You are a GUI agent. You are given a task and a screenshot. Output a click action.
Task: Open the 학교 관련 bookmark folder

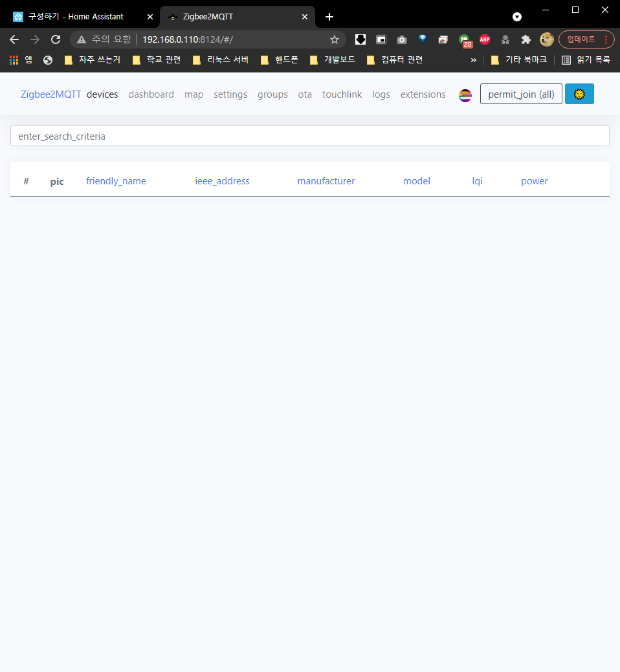[x=157, y=60]
